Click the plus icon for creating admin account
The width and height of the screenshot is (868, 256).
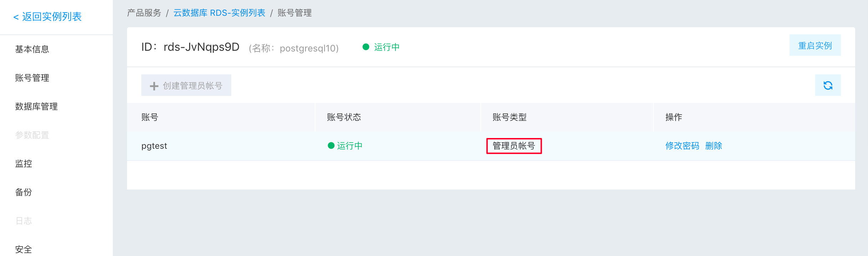coord(154,86)
